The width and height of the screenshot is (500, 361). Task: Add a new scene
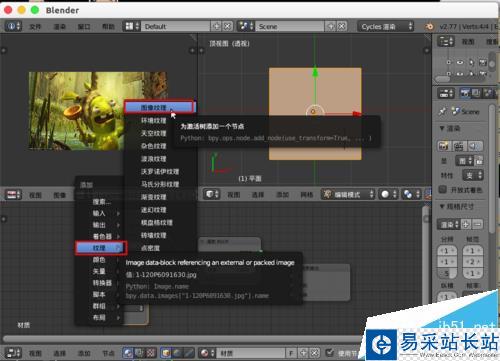pyautogui.click(x=331, y=26)
